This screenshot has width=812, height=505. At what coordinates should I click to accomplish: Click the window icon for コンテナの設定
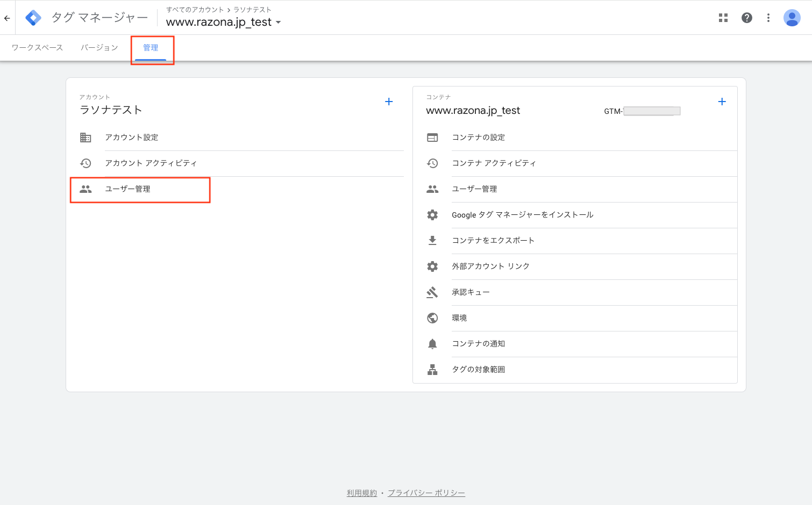coord(432,138)
